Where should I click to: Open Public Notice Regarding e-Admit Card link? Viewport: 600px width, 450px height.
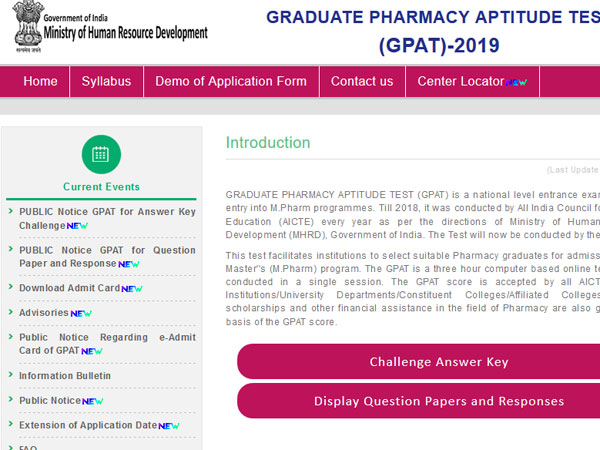108,344
